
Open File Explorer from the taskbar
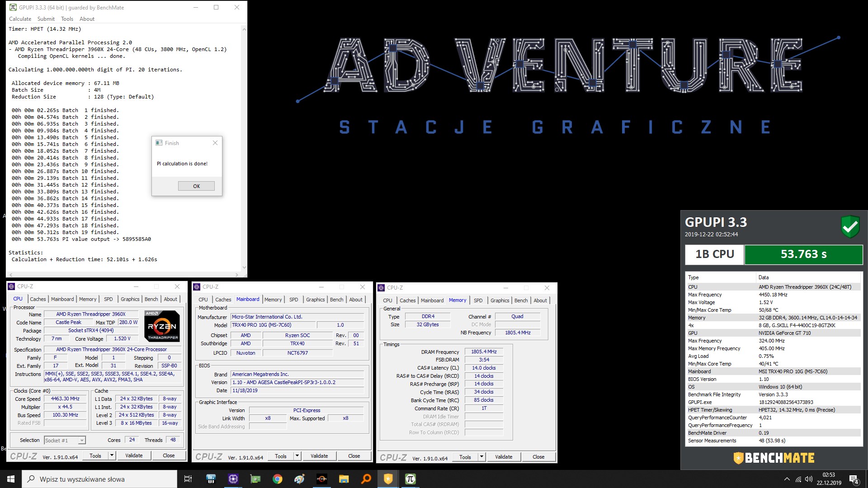coord(344,479)
